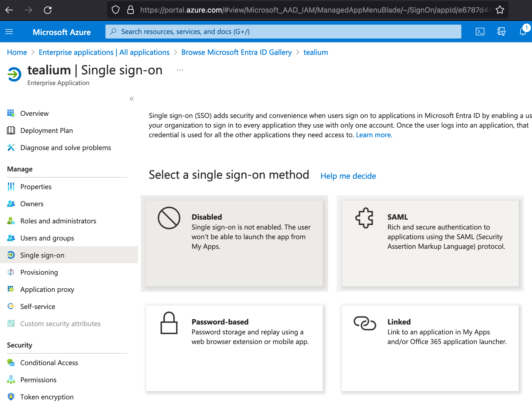
Task: Open the Azure portal hamburger menu
Action: pyautogui.click(x=9, y=32)
